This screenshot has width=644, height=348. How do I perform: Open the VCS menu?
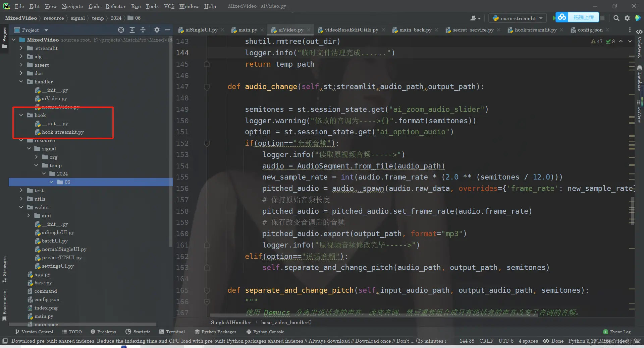[x=169, y=6]
